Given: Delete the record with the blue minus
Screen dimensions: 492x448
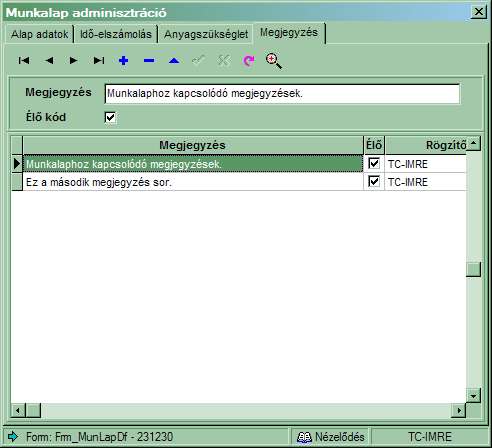Looking at the screenshot, I should [149, 60].
